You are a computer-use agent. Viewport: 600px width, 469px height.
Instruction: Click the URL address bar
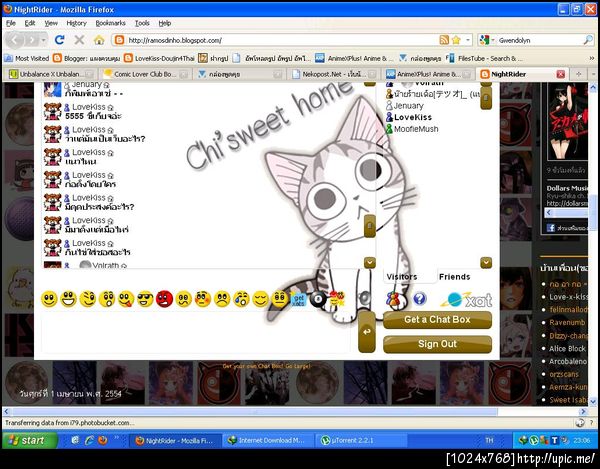(283, 40)
